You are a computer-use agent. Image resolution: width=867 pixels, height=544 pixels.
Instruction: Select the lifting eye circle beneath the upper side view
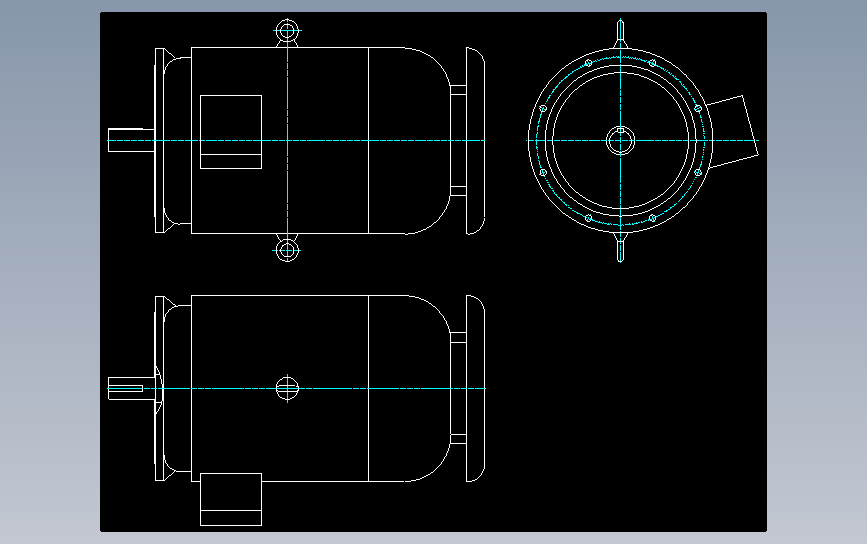(287, 250)
